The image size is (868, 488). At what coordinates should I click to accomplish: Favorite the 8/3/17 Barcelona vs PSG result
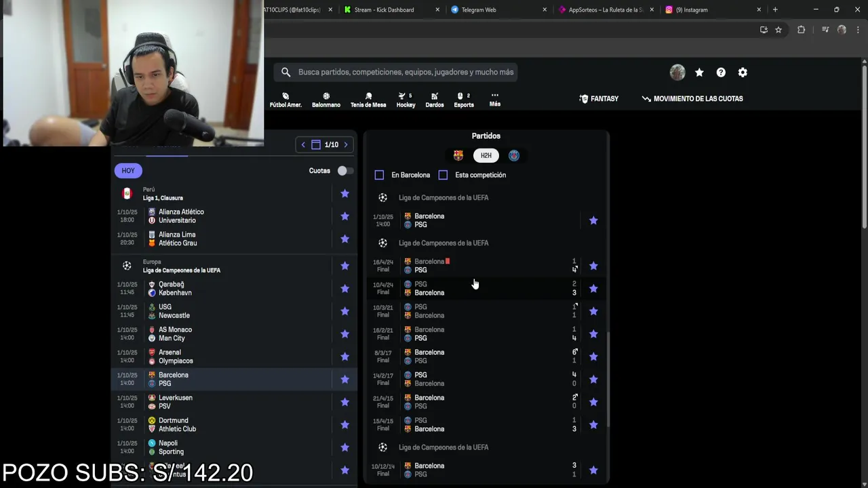pyautogui.click(x=593, y=357)
